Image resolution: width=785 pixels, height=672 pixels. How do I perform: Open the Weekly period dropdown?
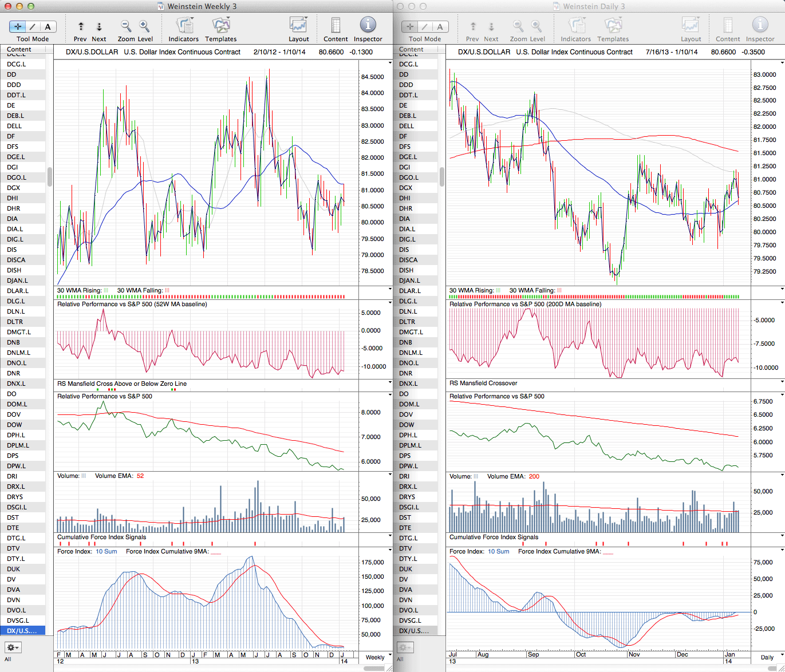(378, 657)
